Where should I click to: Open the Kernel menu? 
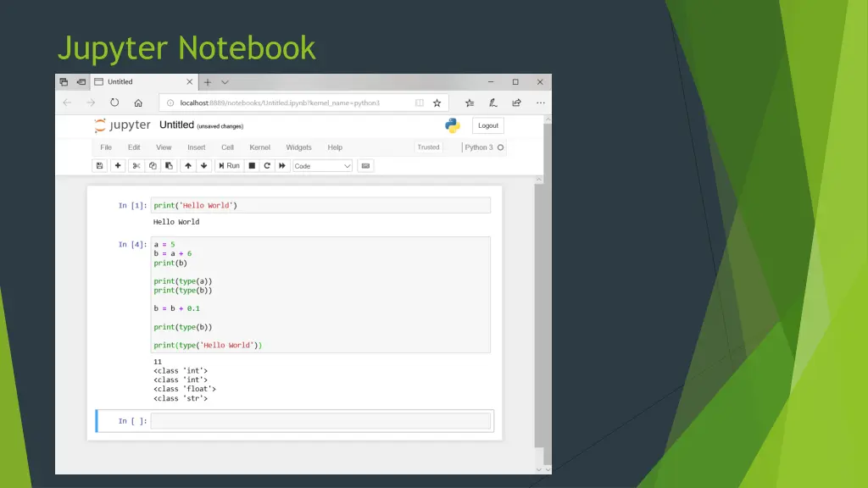pyautogui.click(x=259, y=147)
